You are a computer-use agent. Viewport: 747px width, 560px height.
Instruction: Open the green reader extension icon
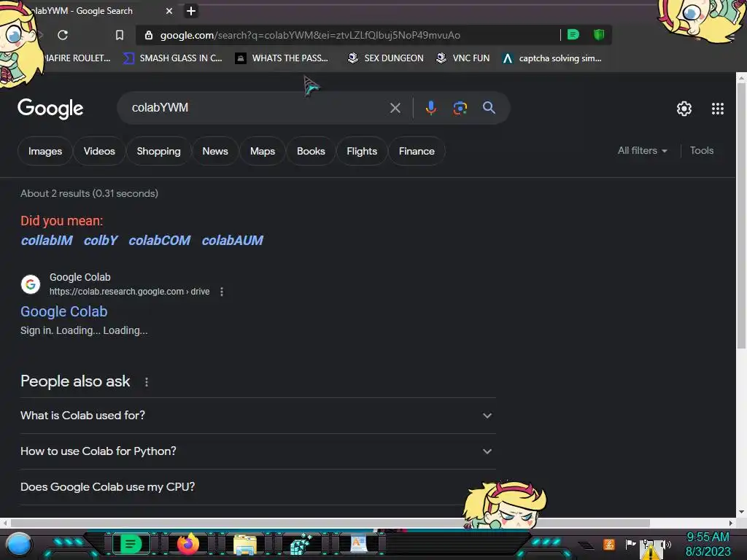click(x=573, y=34)
